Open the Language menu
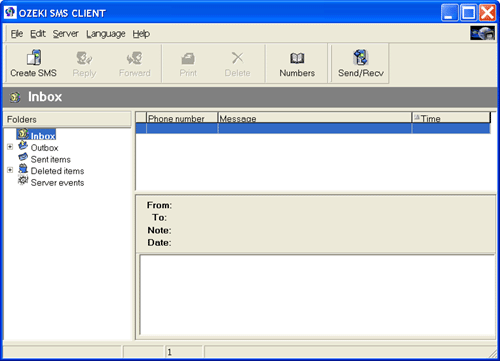The height and width of the screenshot is (361, 500). (106, 34)
